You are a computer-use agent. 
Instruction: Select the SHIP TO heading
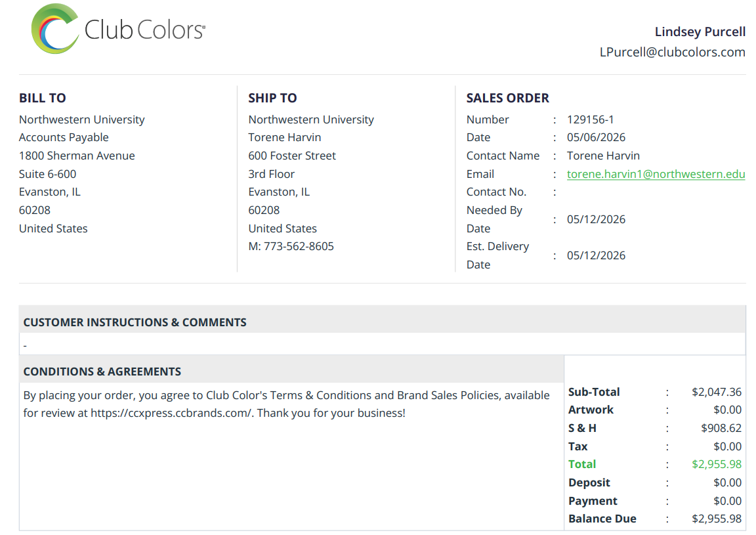click(272, 98)
